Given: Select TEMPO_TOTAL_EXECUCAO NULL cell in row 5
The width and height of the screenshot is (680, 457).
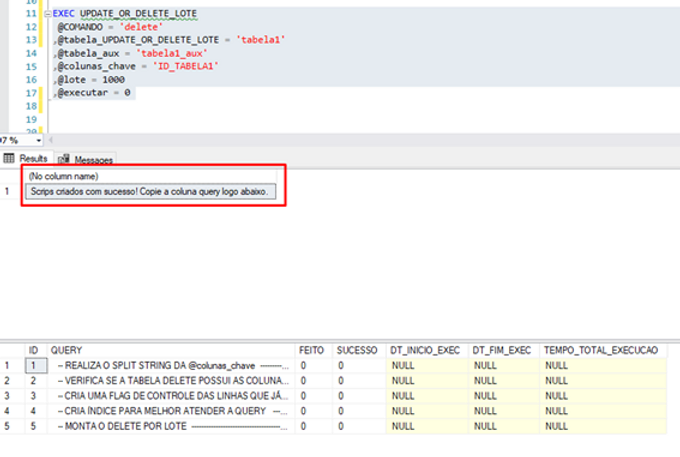Looking at the screenshot, I should [603, 426].
